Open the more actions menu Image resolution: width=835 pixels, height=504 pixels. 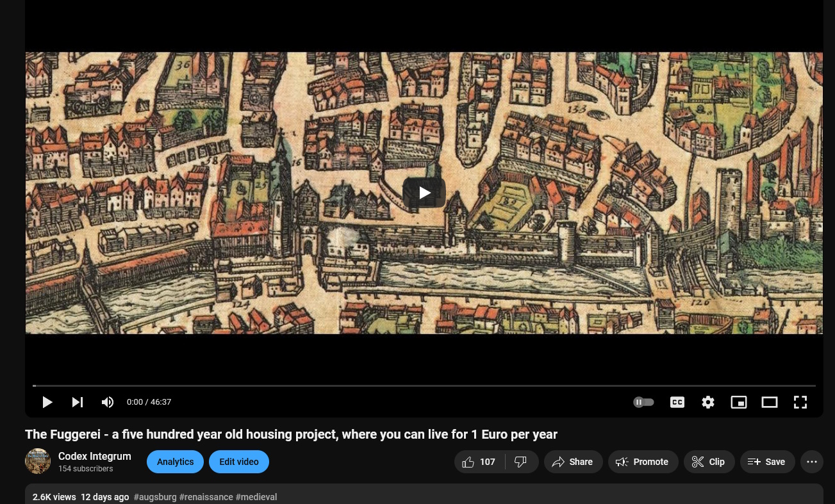(811, 462)
